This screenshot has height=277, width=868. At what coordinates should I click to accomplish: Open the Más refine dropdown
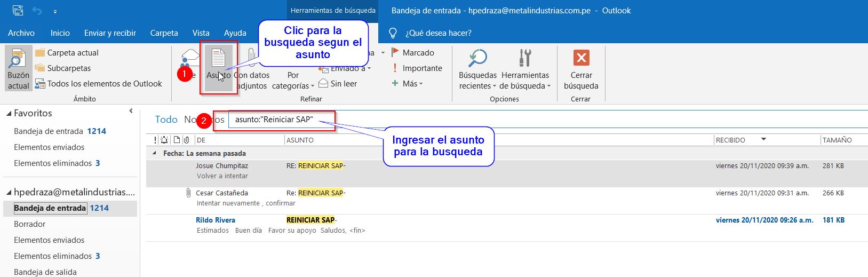(408, 84)
